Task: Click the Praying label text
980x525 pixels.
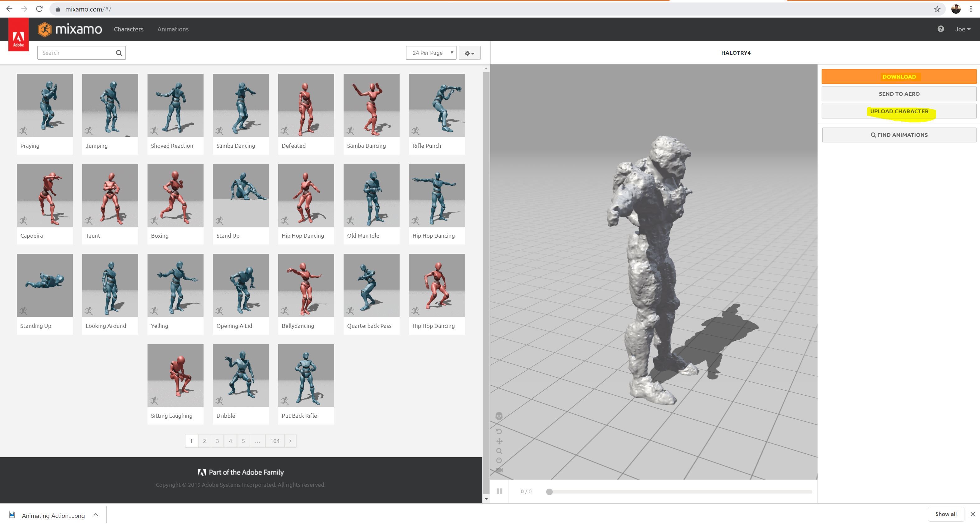Action: (30, 146)
